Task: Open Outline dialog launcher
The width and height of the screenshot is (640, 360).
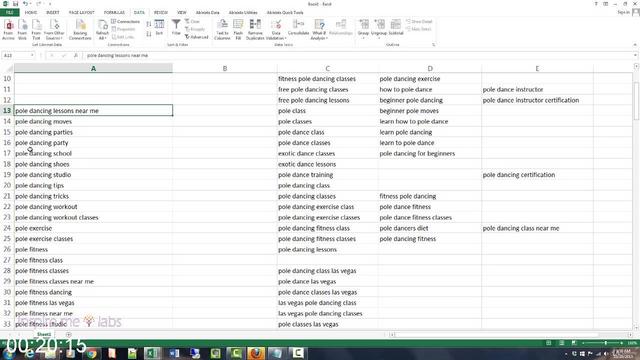Action: (x=433, y=44)
